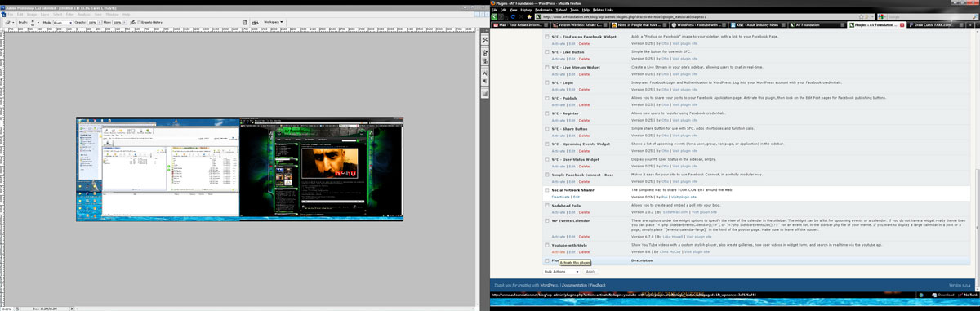Check SFC - Live Stream Widget checkbox
980x311 pixels.
(x=547, y=68)
